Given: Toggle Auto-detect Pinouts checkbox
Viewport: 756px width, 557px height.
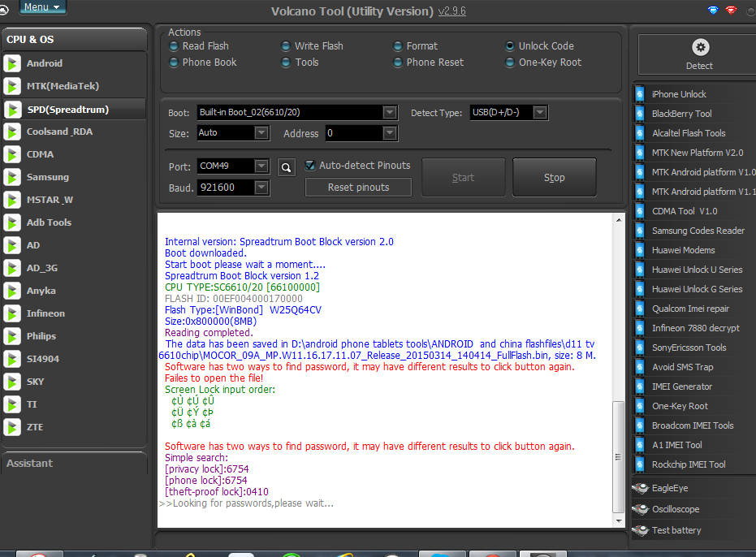Looking at the screenshot, I should [310, 166].
